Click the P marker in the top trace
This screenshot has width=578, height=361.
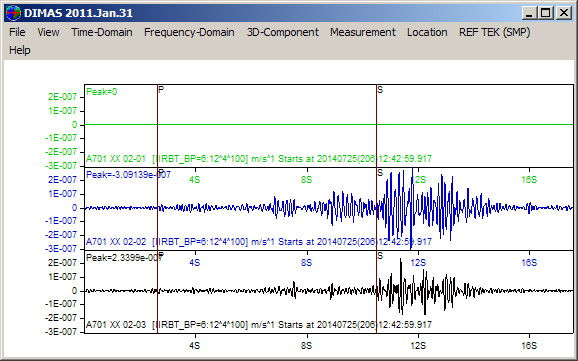(x=161, y=90)
